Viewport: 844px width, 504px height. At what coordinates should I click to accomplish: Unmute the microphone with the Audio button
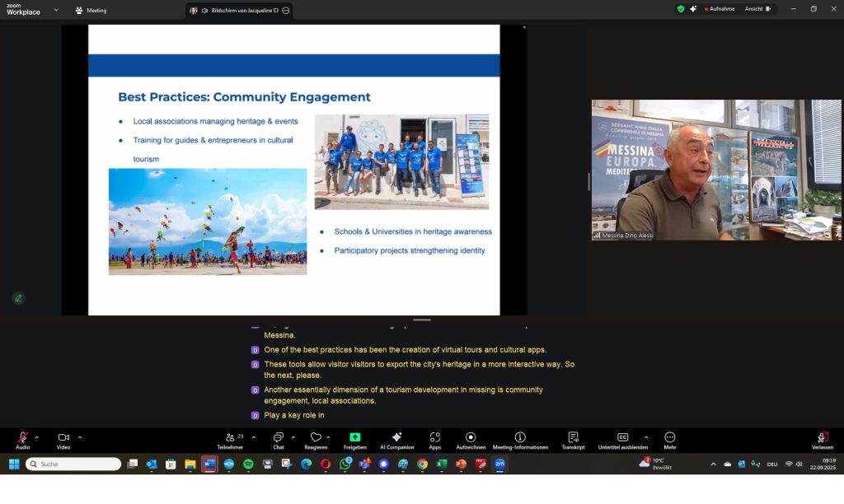tap(22, 437)
